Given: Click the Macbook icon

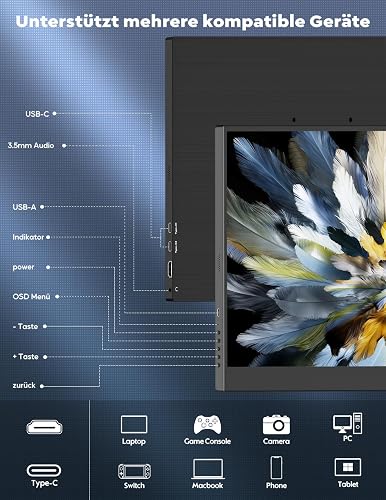Looking at the screenshot, I should (207, 469).
